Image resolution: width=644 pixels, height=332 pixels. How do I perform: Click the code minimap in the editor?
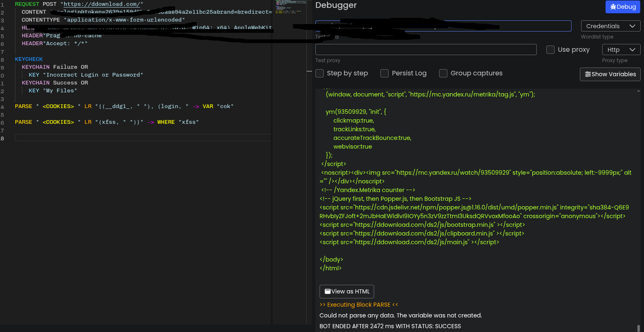pyautogui.click(x=288, y=6)
